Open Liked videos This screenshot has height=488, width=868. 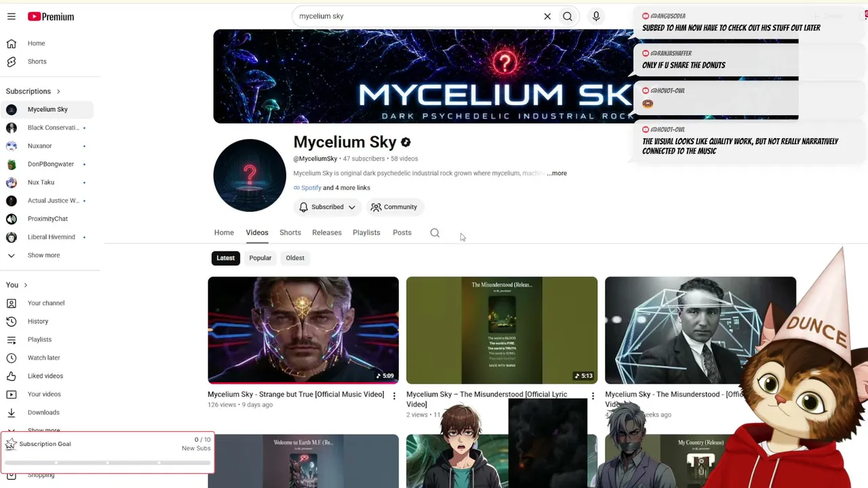point(47,376)
